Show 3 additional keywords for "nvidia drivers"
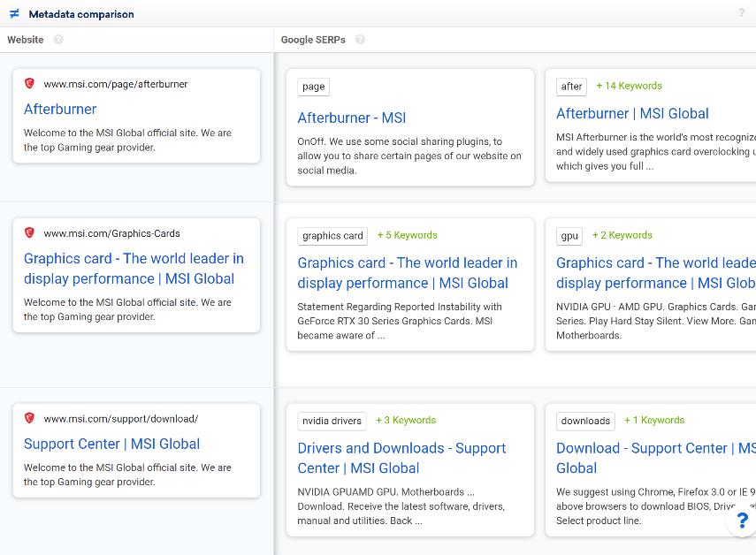This screenshot has height=555, width=756. [x=407, y=420]
